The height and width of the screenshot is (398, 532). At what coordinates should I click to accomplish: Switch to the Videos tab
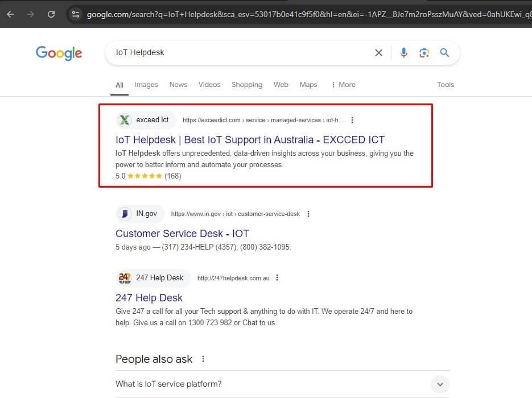(x=209, y=85)
